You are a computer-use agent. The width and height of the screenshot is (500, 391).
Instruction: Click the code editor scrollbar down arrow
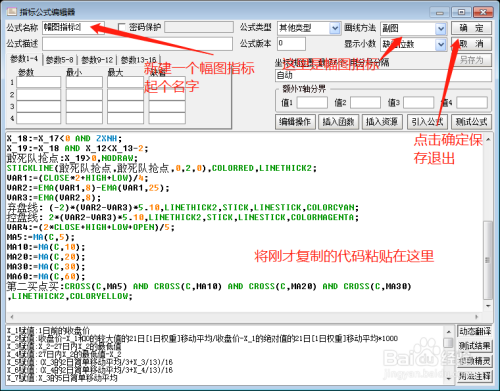[488, 306]
